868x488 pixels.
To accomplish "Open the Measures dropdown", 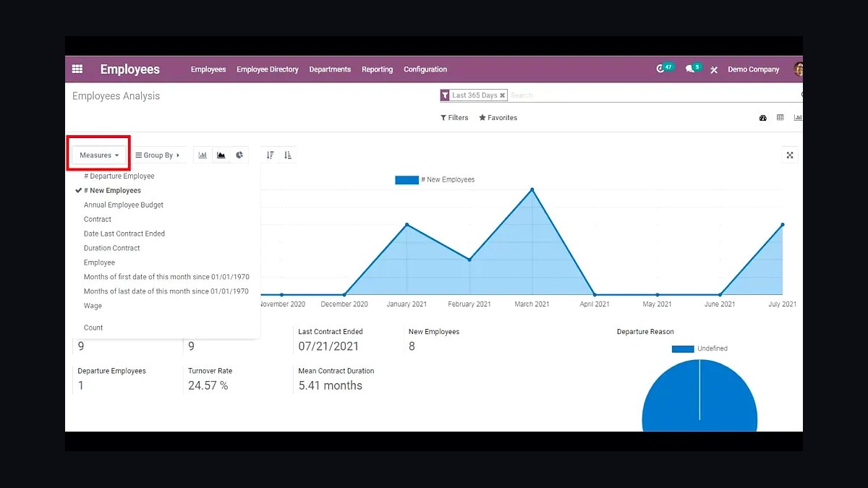I will click(99, 155).
